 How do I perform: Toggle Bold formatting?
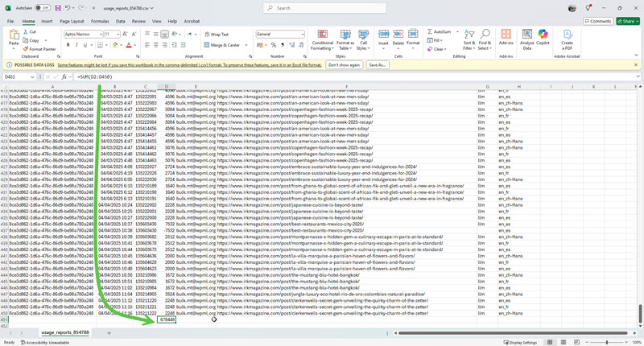pos(68,45)
